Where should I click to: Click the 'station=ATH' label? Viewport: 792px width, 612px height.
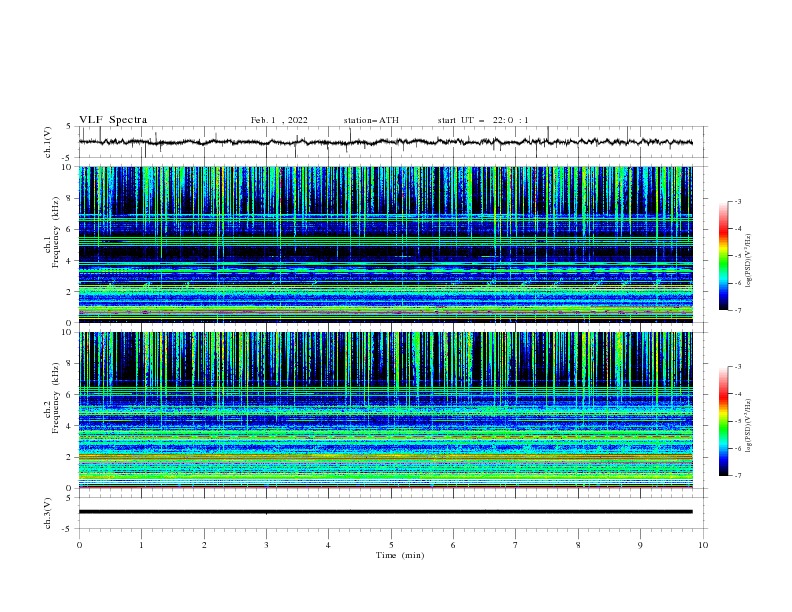click(371, 120)
